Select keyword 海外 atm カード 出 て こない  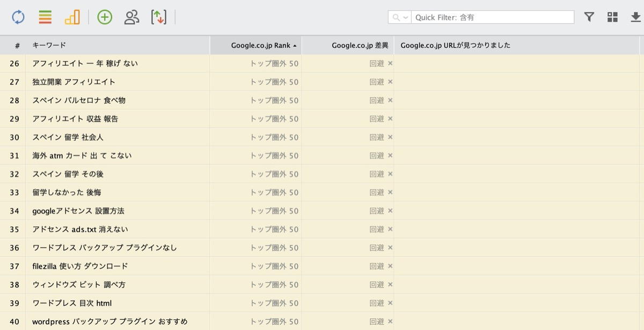tap(82, 155)
